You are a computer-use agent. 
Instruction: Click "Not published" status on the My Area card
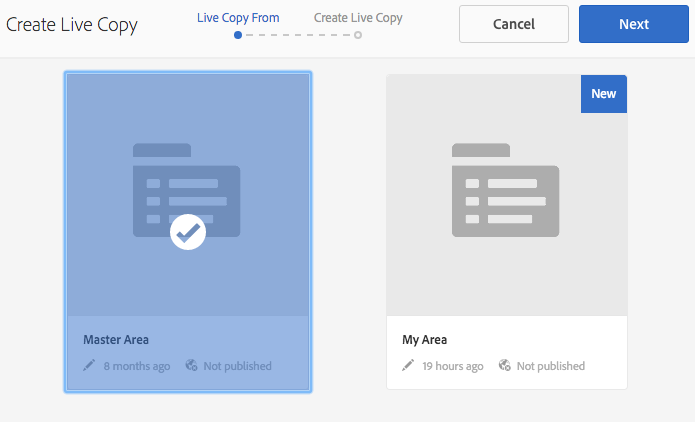[x=551, y=366]
